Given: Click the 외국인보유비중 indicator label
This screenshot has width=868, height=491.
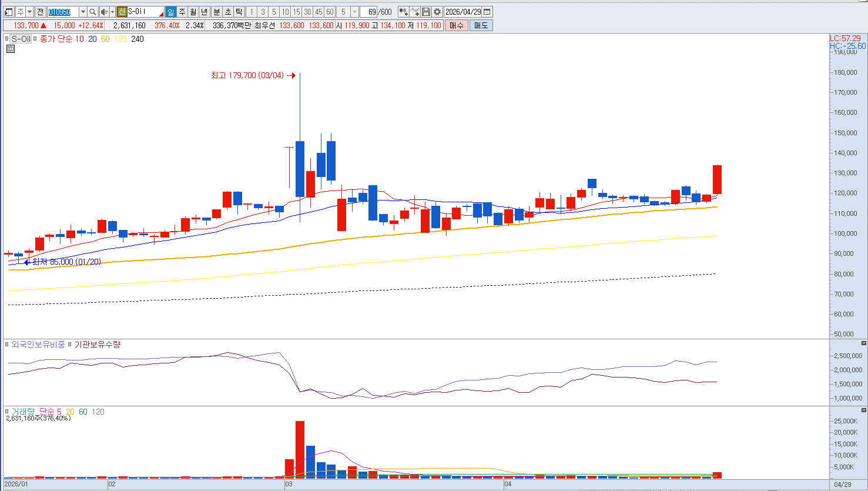Looking at the screenshot, I should point(38,345).
